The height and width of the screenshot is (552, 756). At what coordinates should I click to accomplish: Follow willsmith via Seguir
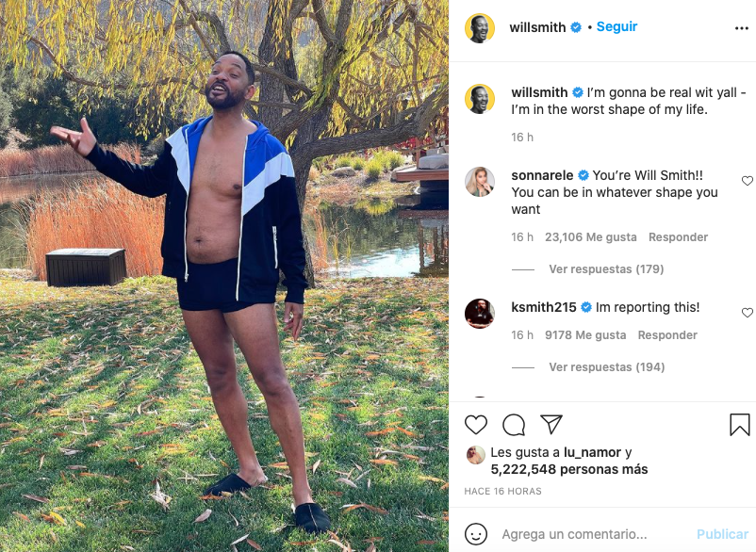pos(616,27)
